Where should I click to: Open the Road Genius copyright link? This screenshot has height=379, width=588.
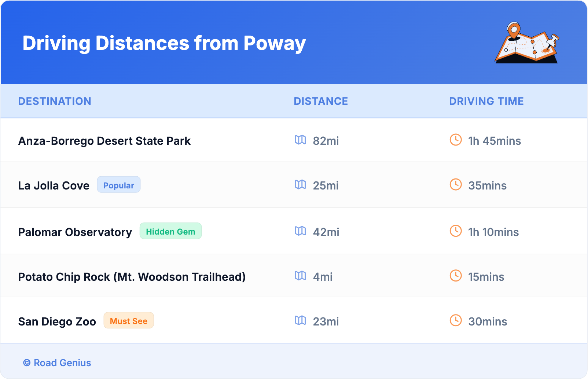57,363
